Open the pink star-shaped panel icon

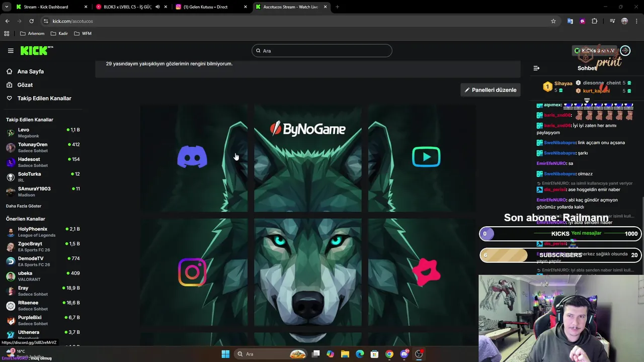[x=426, y=272]
